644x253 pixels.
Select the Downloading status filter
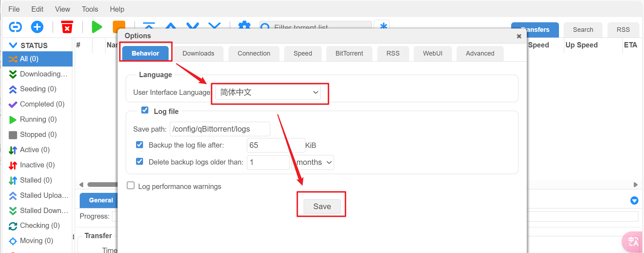tap(38, 74)
